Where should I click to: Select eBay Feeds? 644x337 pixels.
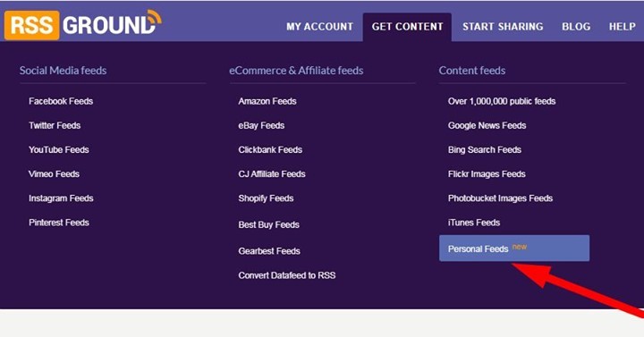(261, 125)
